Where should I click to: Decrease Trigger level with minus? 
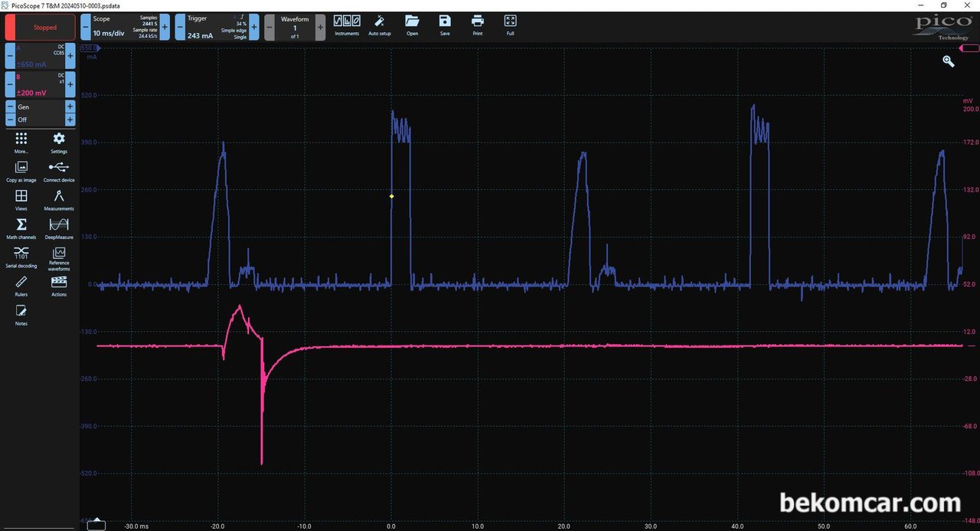tap(180, 27)
